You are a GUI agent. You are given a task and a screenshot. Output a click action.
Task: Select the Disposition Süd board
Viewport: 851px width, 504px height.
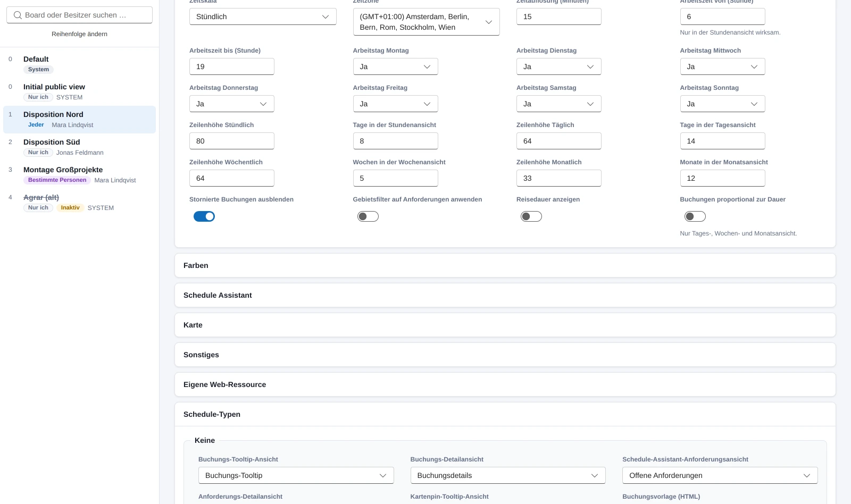[79, 147]
